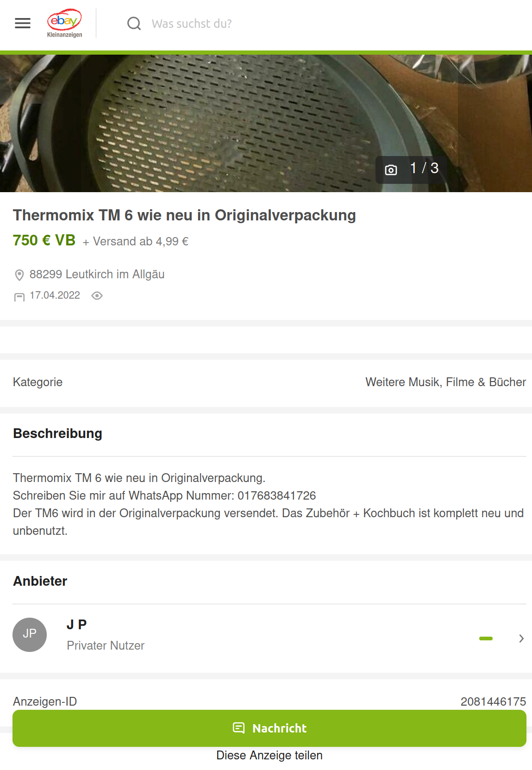Click the JP seller avatar
This screenshot has width=532, height=770.
[x=30, y=635]
